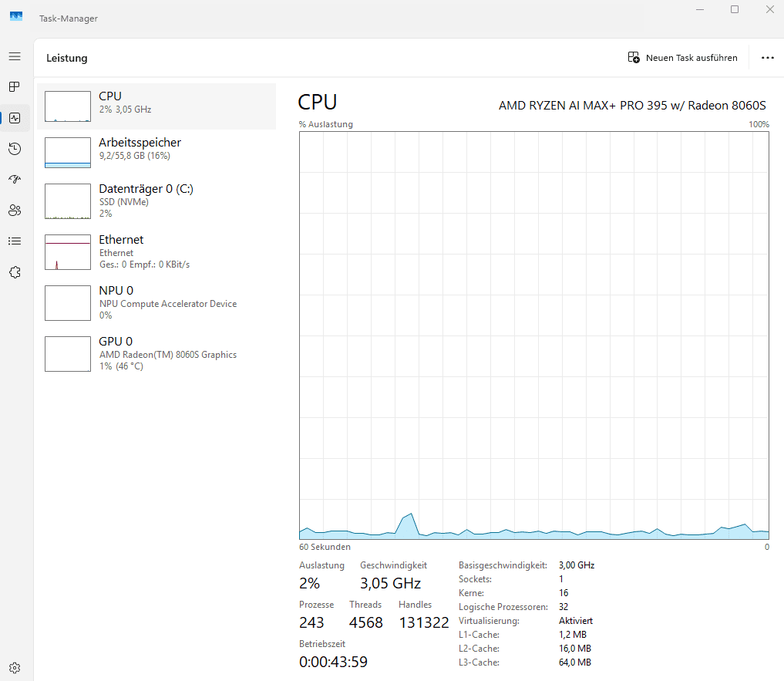Image resolution: width=784 pixels, height=681 pixels.
Task: Click the Sockets value '1'
Action: (561, 579)
